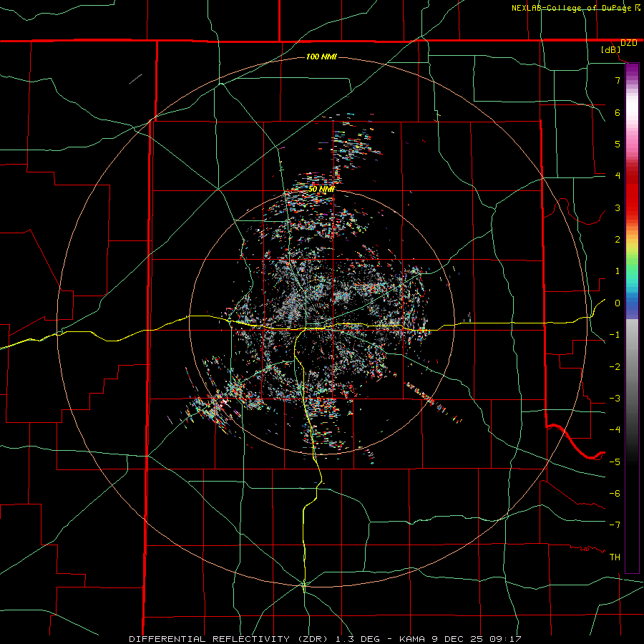Click the -5 value on the color scale
This screenshot has height=644, width=644.
pos(615,462)
